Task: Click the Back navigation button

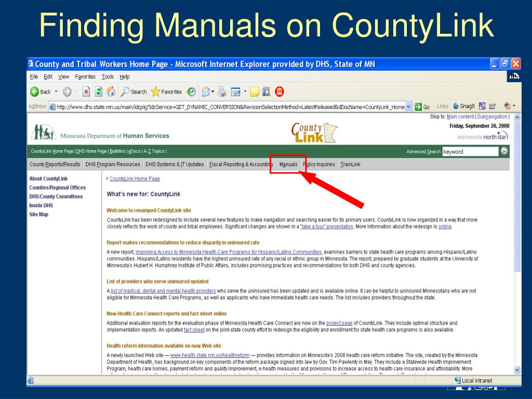Action: point(41,91)
